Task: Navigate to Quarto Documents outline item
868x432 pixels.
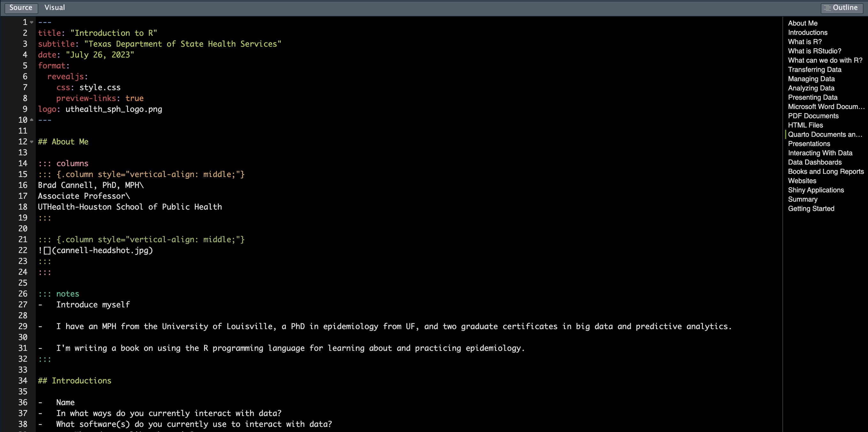Action: [x=824, y=134]
